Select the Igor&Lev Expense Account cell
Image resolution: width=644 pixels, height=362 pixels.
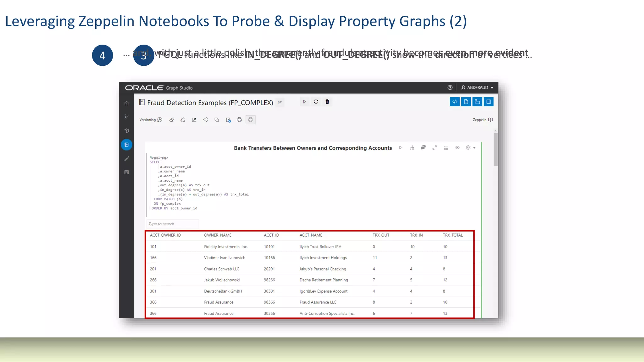[x=324, y=291]
